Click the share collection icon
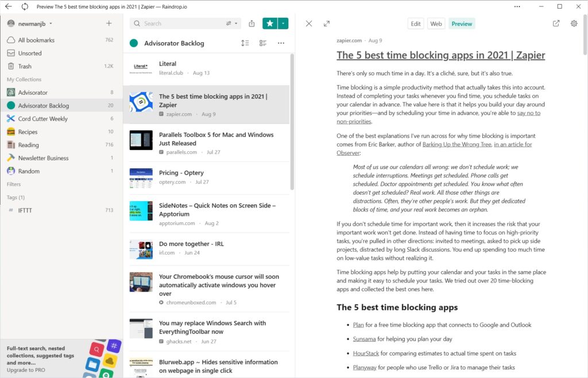 pyautogui.click(x=252, y=24)
